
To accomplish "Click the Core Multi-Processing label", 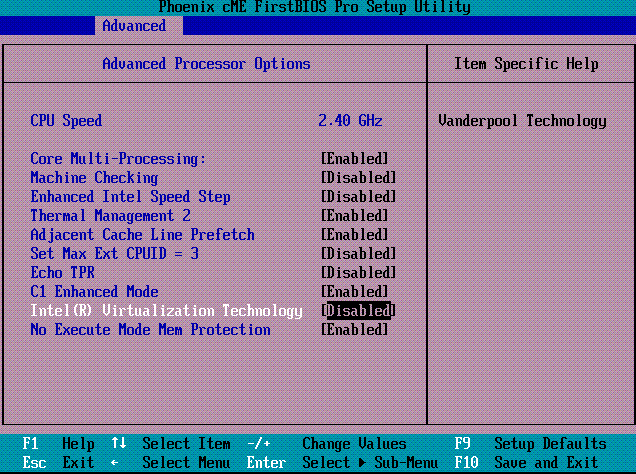I will point(118,159).
